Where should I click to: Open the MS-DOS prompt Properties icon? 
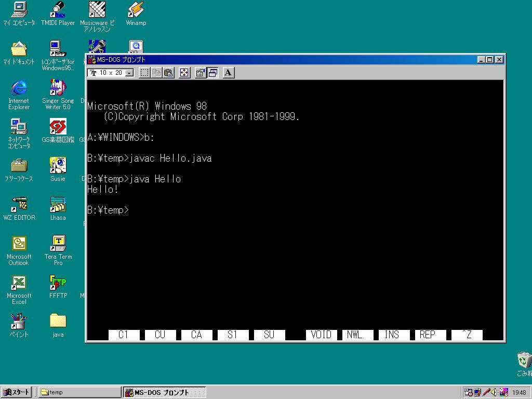click(x=201, y=73)
